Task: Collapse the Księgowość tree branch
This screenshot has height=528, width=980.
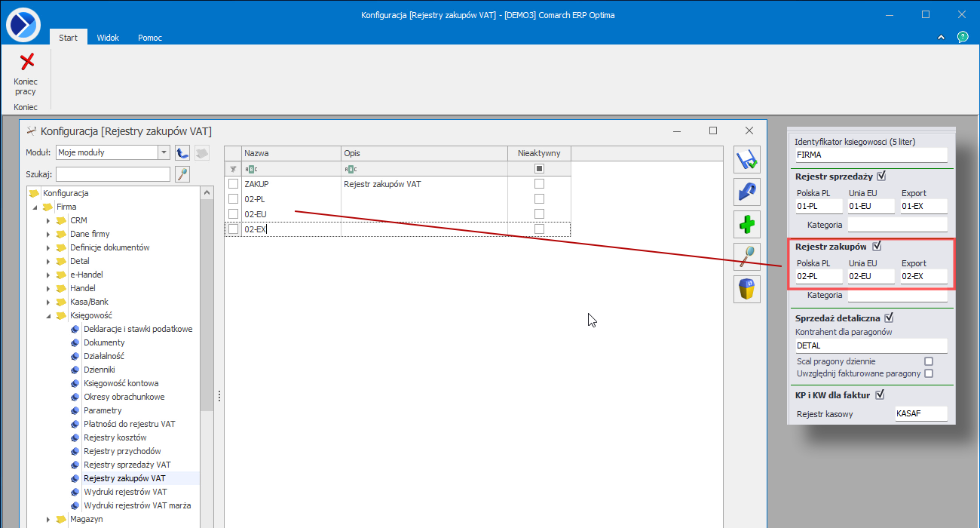Action: click(48, 316)
